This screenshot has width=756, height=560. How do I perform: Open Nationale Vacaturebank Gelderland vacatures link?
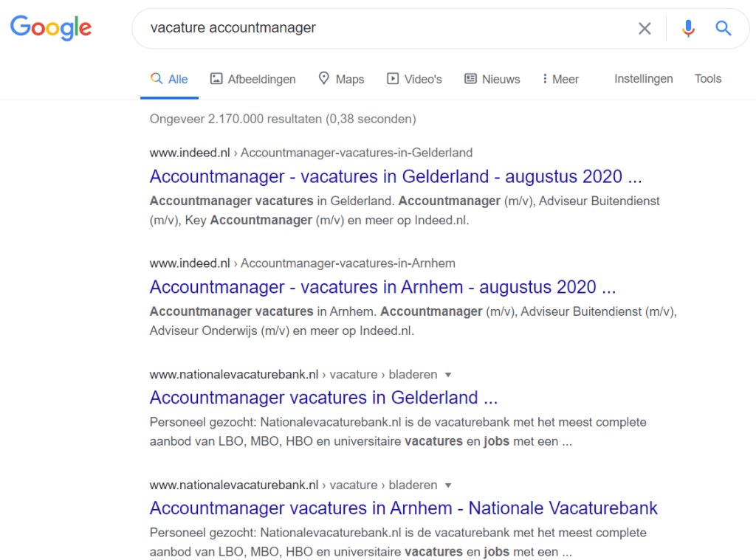(323, 398)
